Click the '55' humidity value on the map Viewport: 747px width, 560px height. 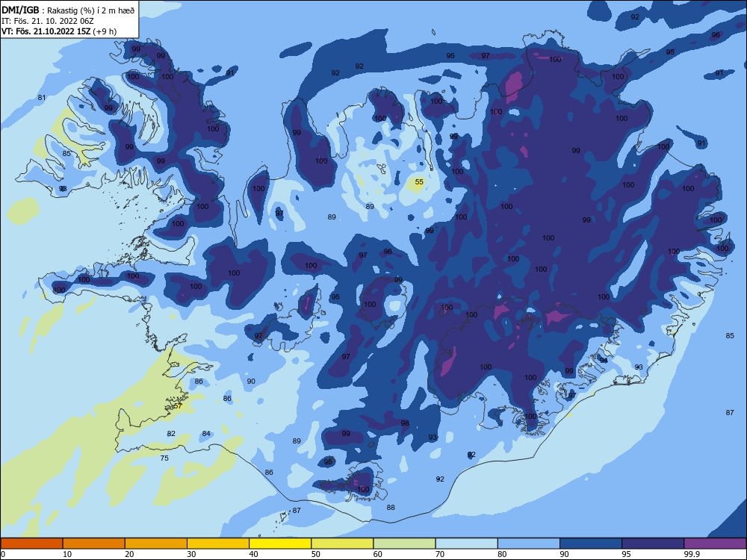coord(419,182)
